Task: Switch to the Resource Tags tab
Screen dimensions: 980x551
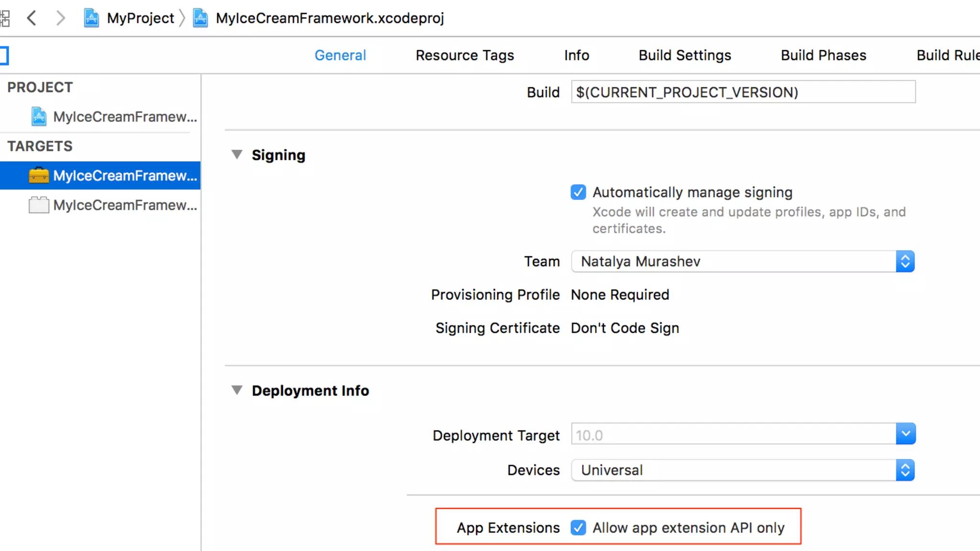Action: coord(465,55)
